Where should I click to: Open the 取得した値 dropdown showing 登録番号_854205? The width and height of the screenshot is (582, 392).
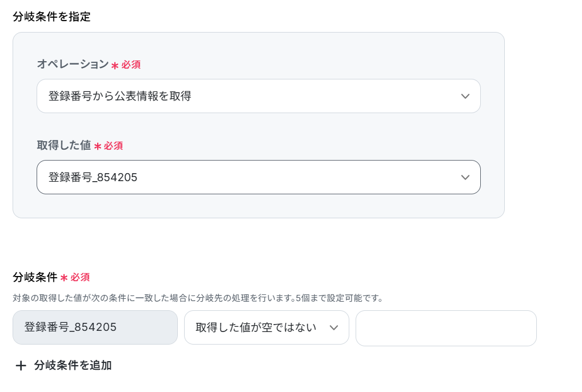click(x=259, y=177)
